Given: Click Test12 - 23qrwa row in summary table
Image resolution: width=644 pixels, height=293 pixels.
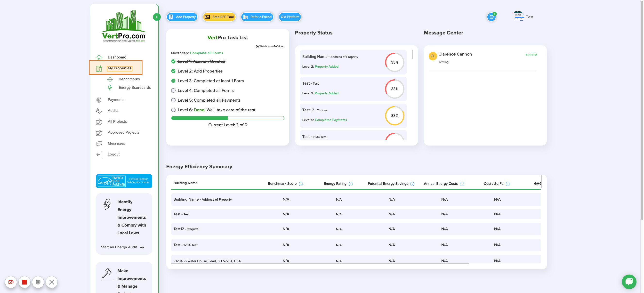Looking at the screenshot, I should coord(356,229).
